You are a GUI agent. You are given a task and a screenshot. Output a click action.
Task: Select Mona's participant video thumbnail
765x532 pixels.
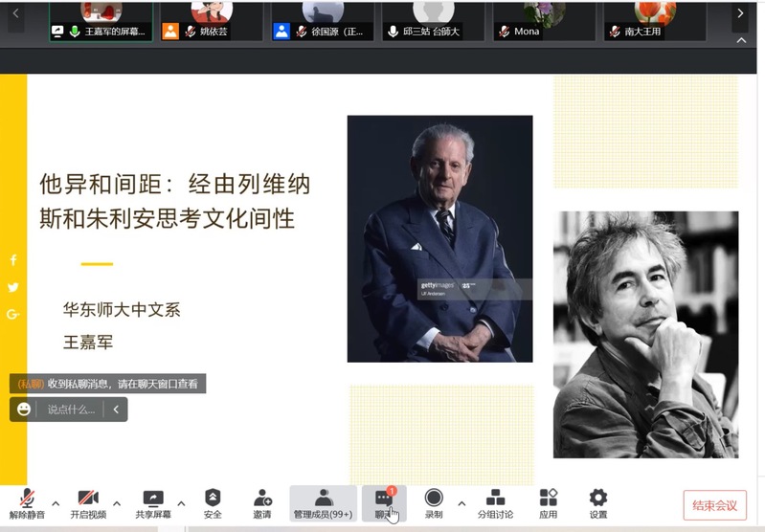(545, 20)
